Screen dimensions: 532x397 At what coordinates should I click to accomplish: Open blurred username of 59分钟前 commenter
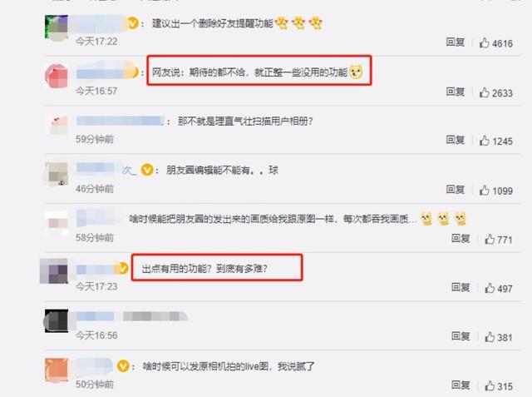[x=120, y=121]
